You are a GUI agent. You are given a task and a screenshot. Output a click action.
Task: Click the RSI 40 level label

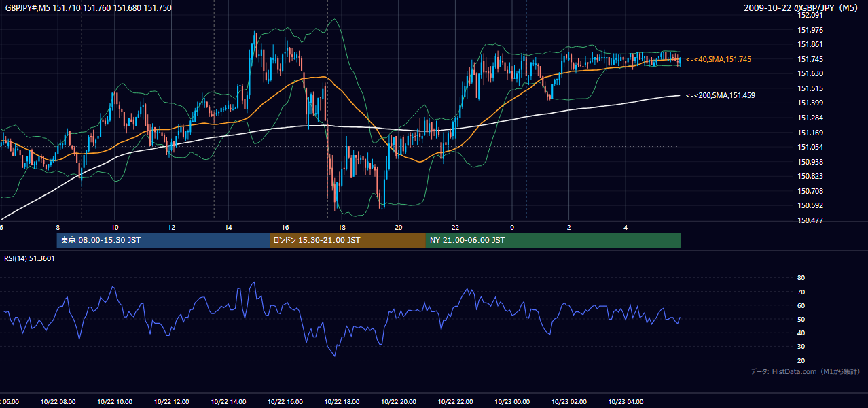(801, 333)
